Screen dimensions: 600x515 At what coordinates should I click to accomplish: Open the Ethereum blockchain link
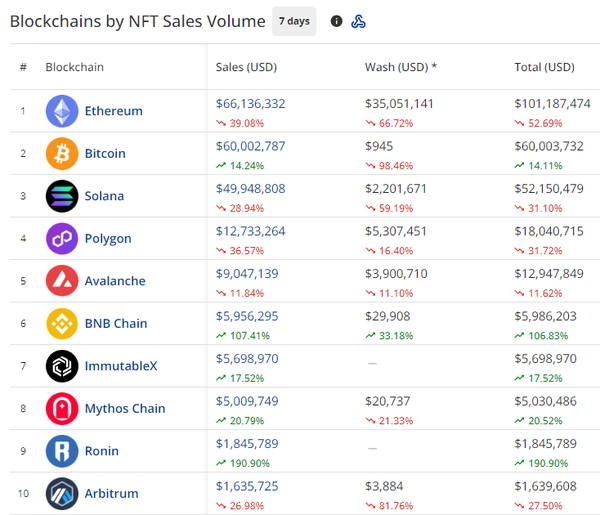(x=113, y=111)
